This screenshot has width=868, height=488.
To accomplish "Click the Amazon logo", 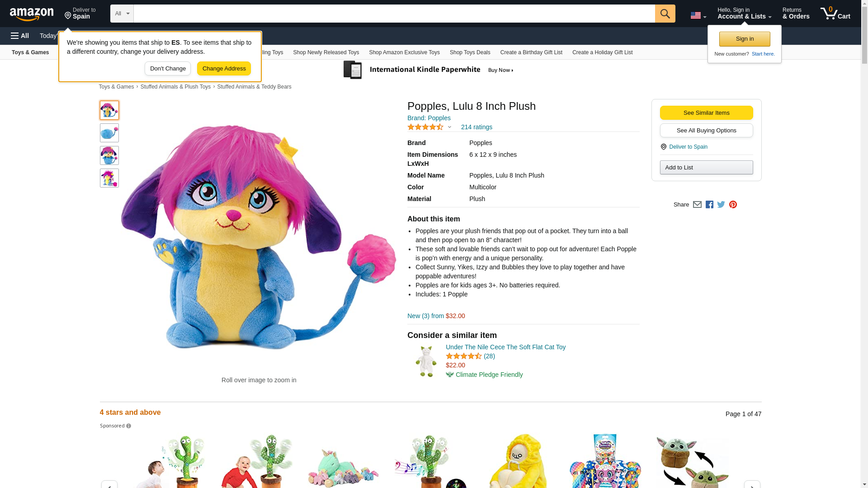I will [32, 14].
